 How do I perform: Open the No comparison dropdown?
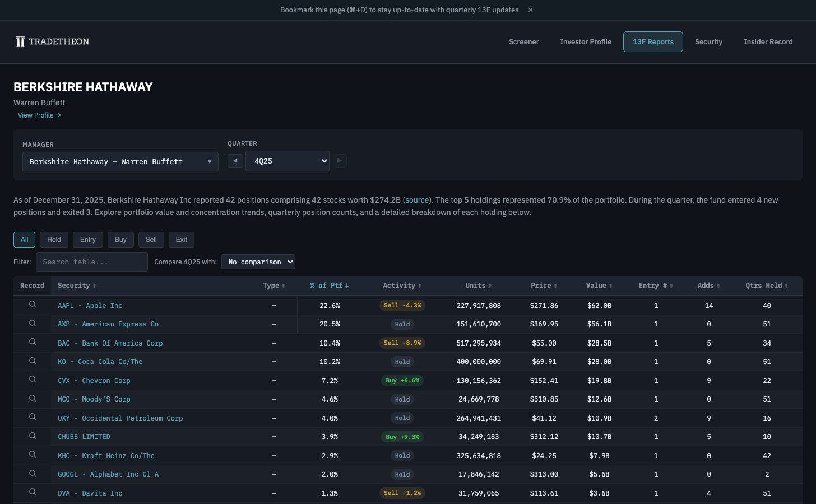(x=258, y=262)
